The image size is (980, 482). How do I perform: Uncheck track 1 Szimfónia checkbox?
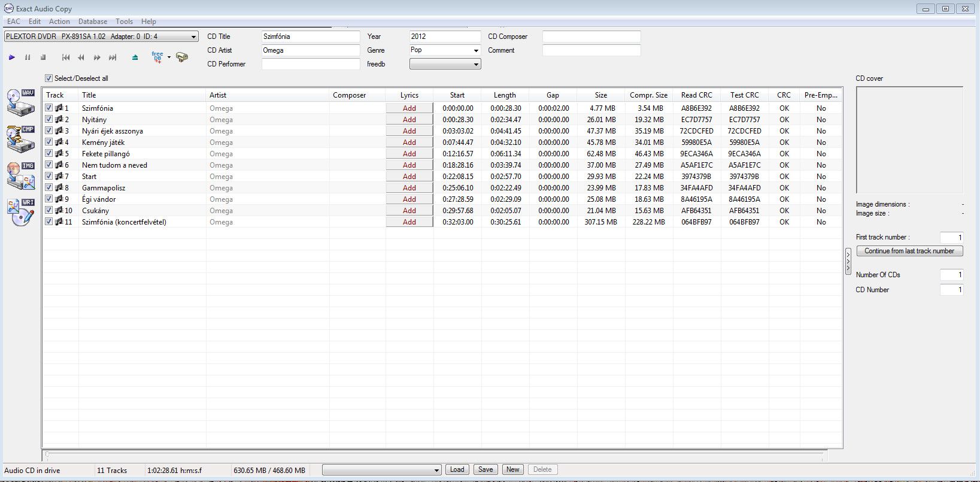tap(49, 108)
